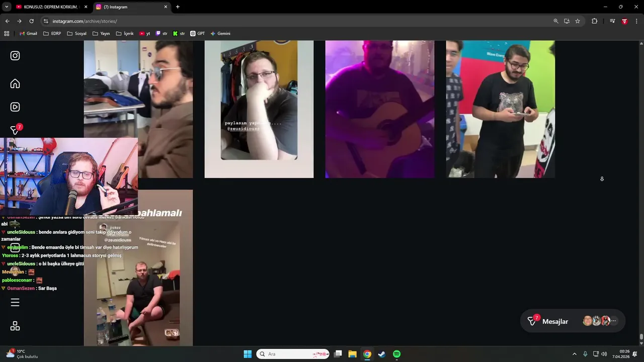Image resolution: width=644 pixels, height=362 pixels.
Task: Click the Ara taskbar search box
Action: coord(293,354)
